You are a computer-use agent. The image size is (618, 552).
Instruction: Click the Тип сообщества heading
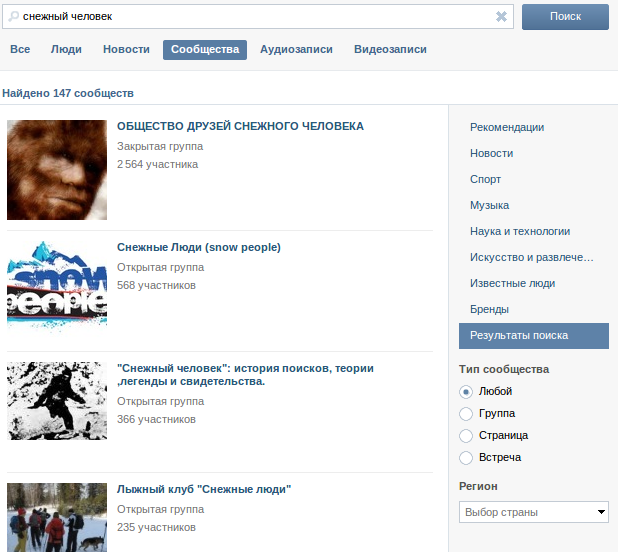coord(504,369)
